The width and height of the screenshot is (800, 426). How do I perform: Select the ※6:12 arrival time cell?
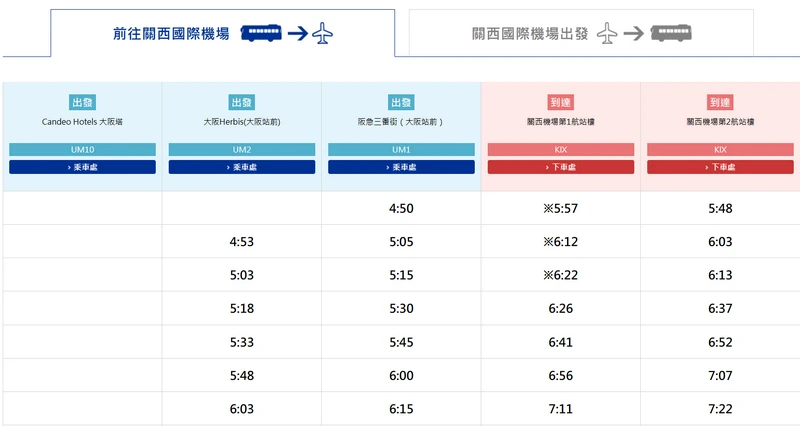[x=561, y=241]
